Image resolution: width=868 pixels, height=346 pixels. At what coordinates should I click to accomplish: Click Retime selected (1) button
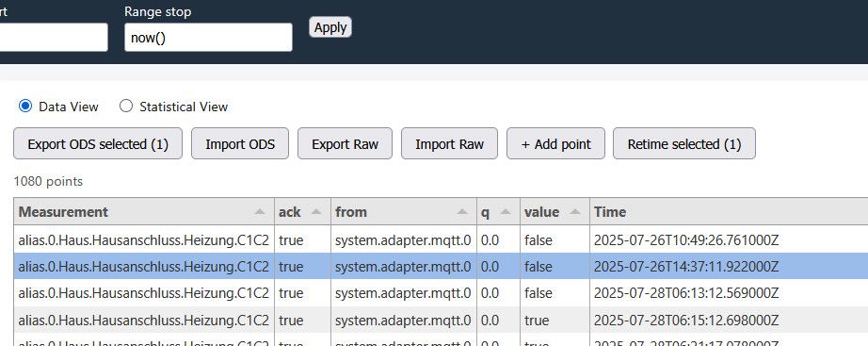pos(684,143)
